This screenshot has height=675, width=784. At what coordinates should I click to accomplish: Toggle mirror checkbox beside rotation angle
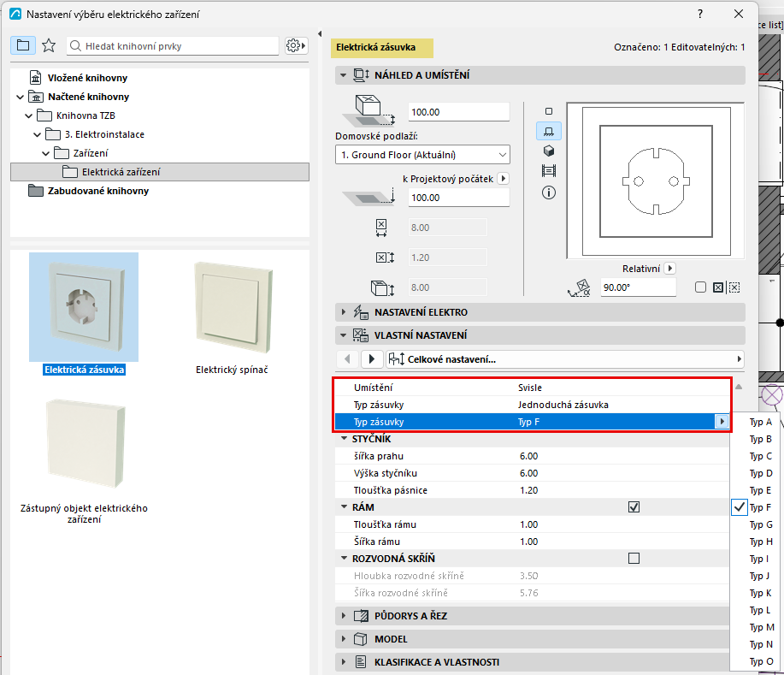700,287
